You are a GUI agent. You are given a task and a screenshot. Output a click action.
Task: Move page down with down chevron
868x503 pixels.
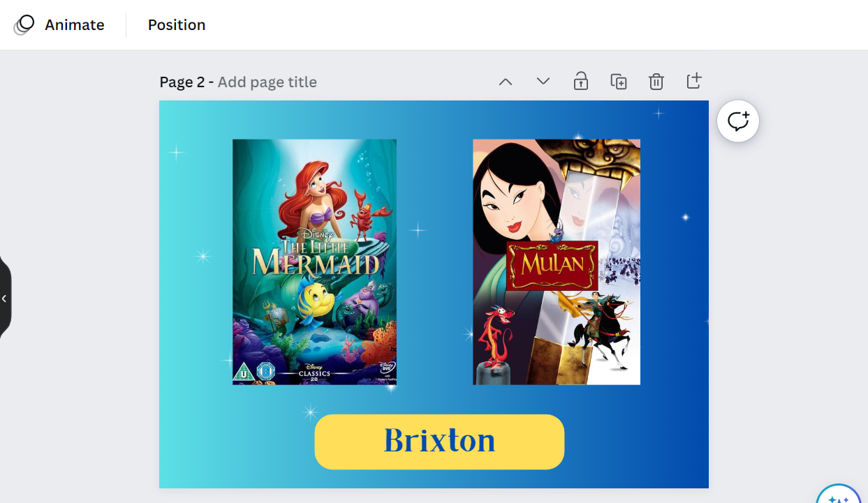[543, 82]
